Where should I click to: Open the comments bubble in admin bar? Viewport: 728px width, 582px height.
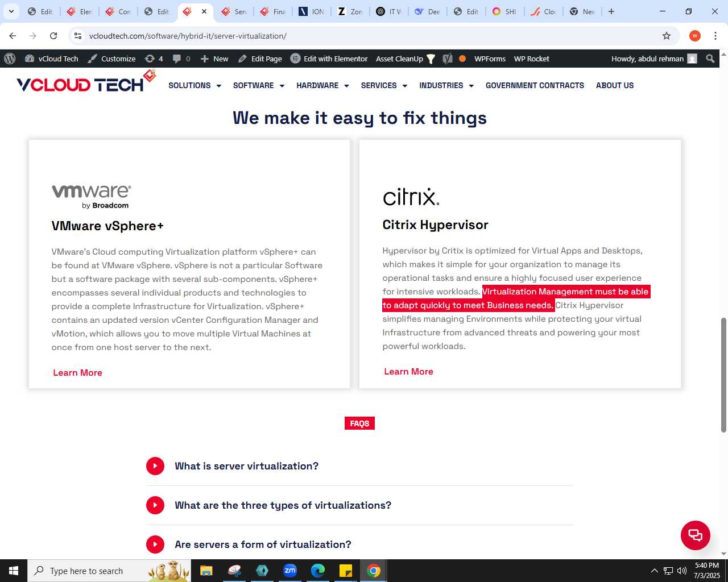click(181, 59)
